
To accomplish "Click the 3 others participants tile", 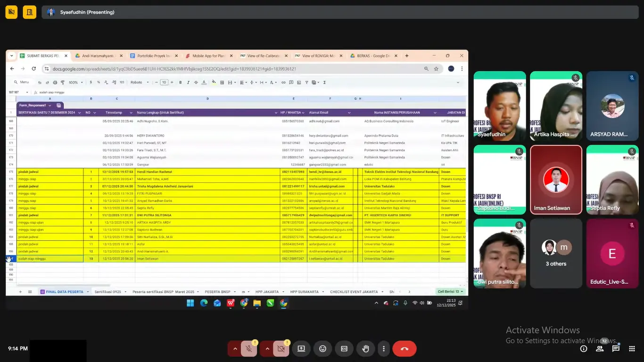I will 556,254.
